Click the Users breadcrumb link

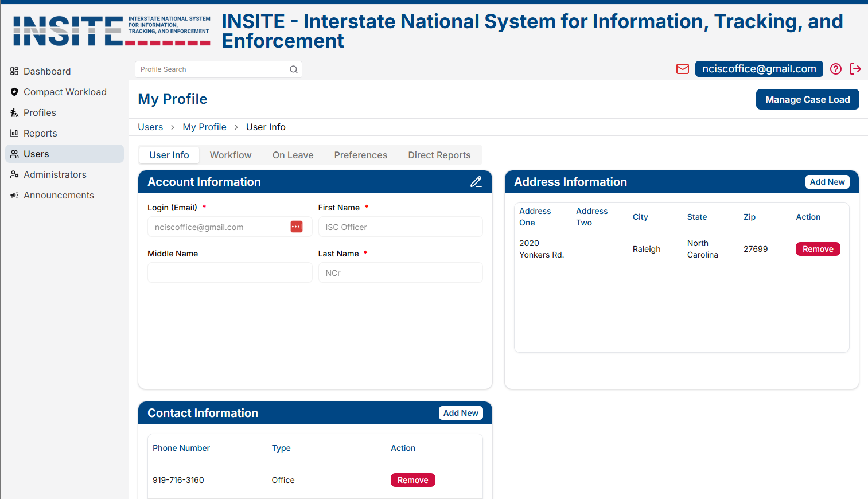point(150,127)
